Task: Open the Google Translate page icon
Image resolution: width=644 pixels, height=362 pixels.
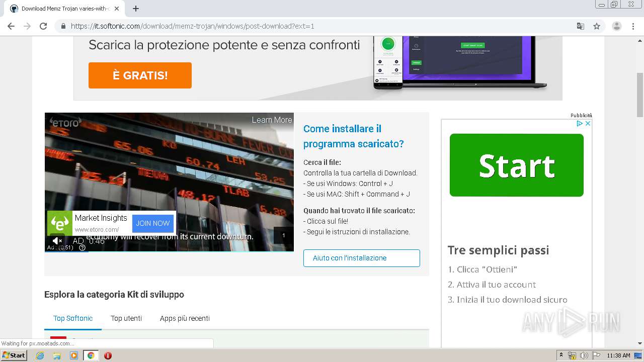Action: tap(580, 26)
